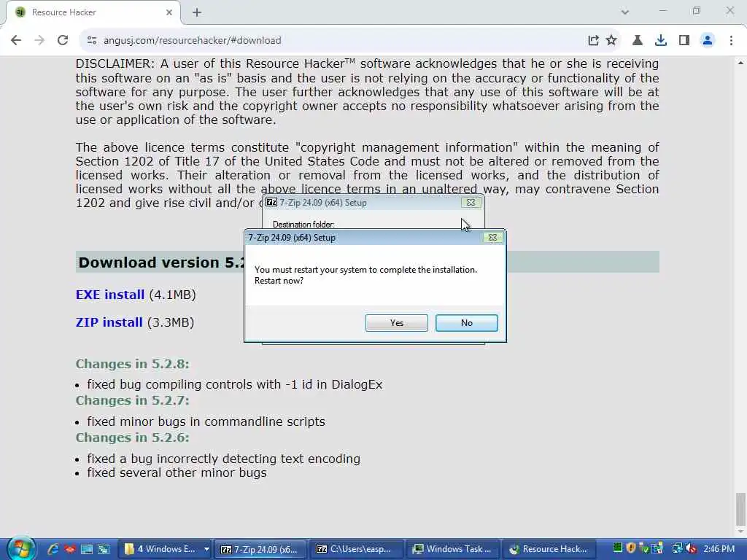Open the tab search dropdown
Screen dimensions: 747x560
coord(625,12)
